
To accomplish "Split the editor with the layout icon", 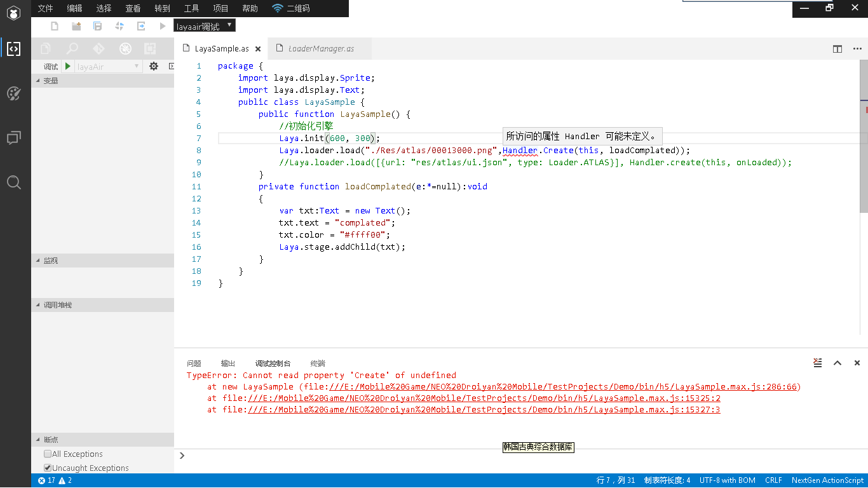I will tap(837, 49).
